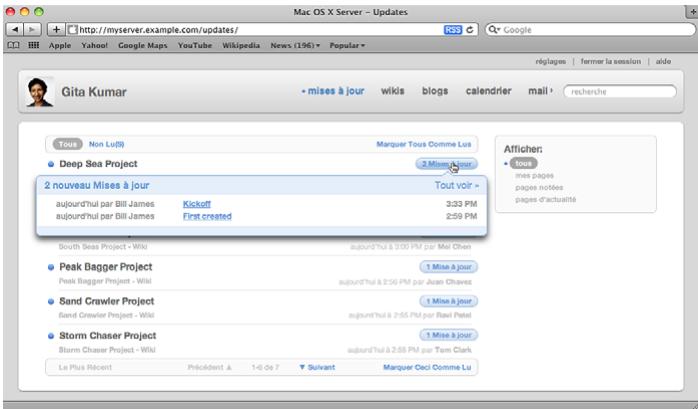
Task: Select the Tous filter pill in updates list
Action: tap(68, 144)
